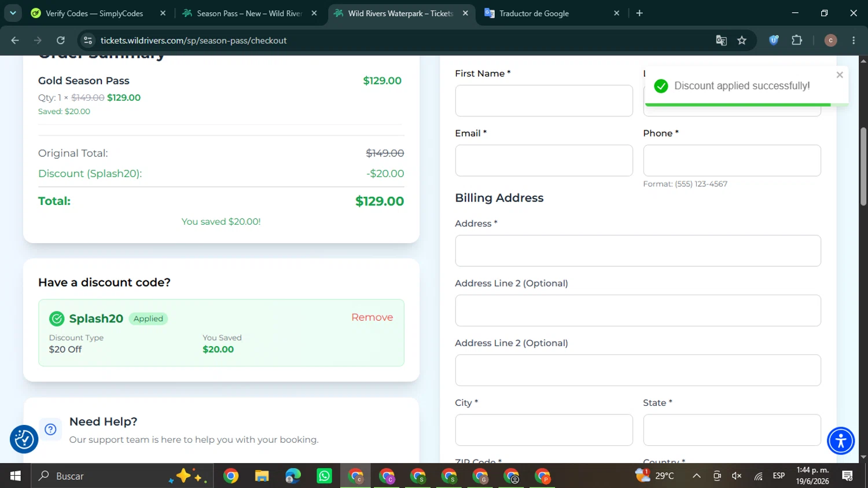Dismiss the discount applied notification

(x=840, y=75)
